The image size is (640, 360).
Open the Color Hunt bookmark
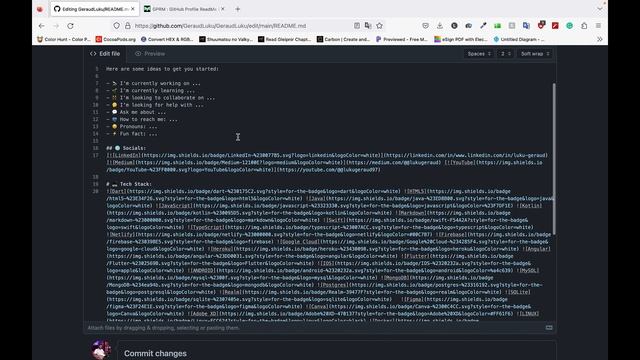pyautogui.click(x=64, y=39)
